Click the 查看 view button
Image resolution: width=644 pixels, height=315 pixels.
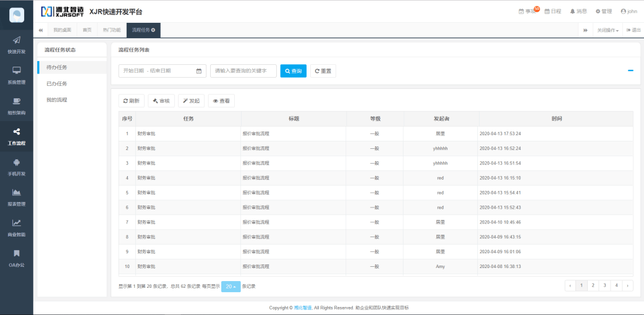click(x=221, y=101)
